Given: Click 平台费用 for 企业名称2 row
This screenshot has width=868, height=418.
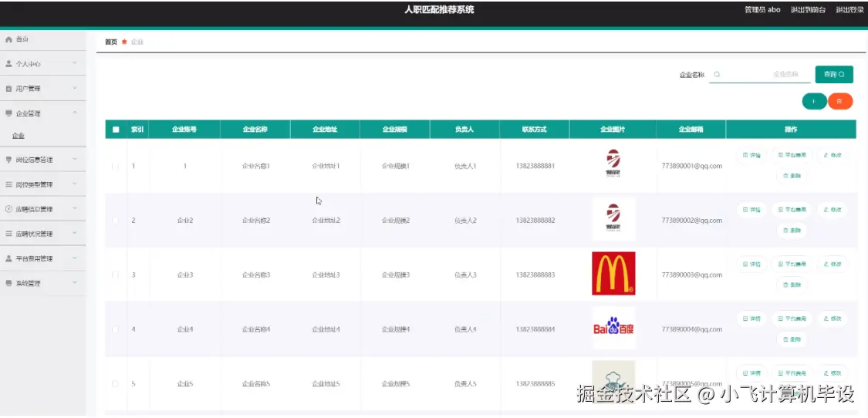Looking at the screenshot, I should pos(792,210).
